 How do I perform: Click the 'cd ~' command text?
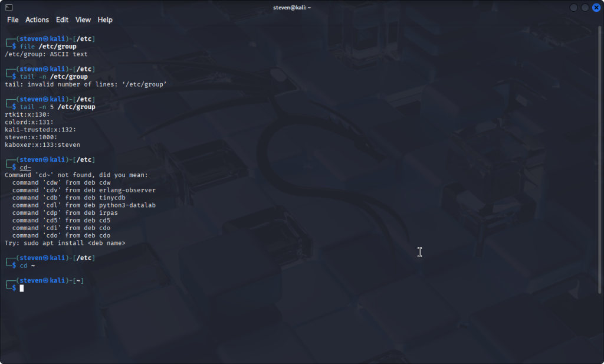(27, 265)
